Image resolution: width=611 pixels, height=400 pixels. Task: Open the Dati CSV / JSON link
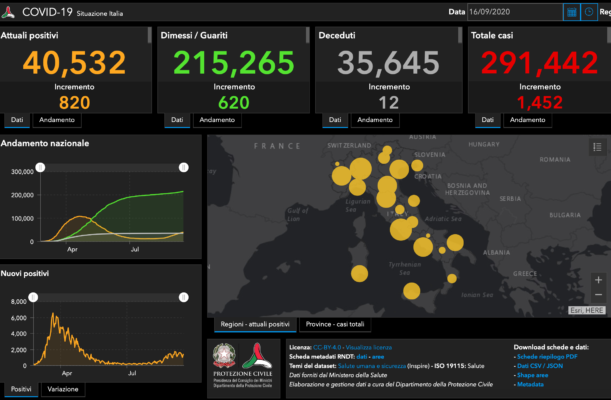540,366
